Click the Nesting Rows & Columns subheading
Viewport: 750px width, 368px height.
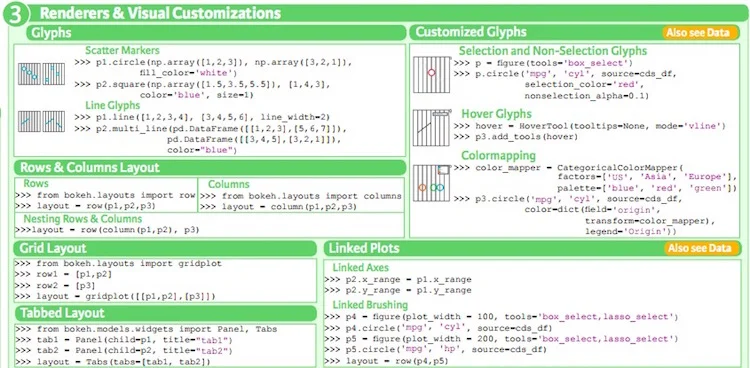pos(83,219)
